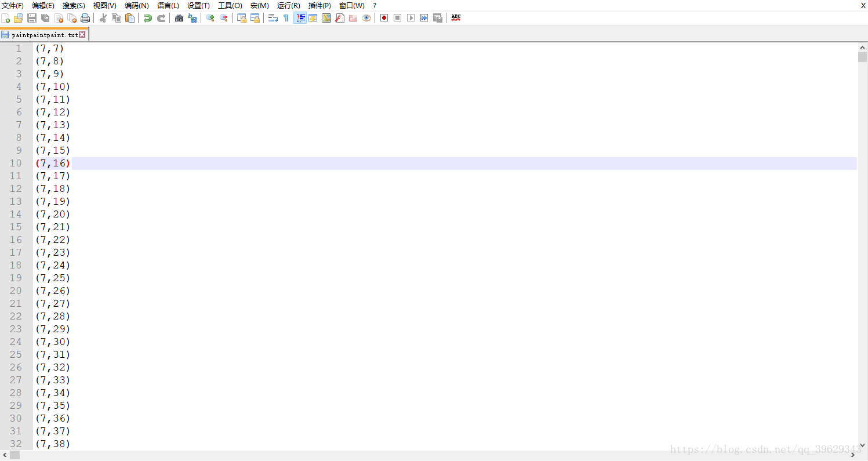Open the 运行(R) menu
Viewport: 868px width, 461px height.
click(x=289, y=5)
